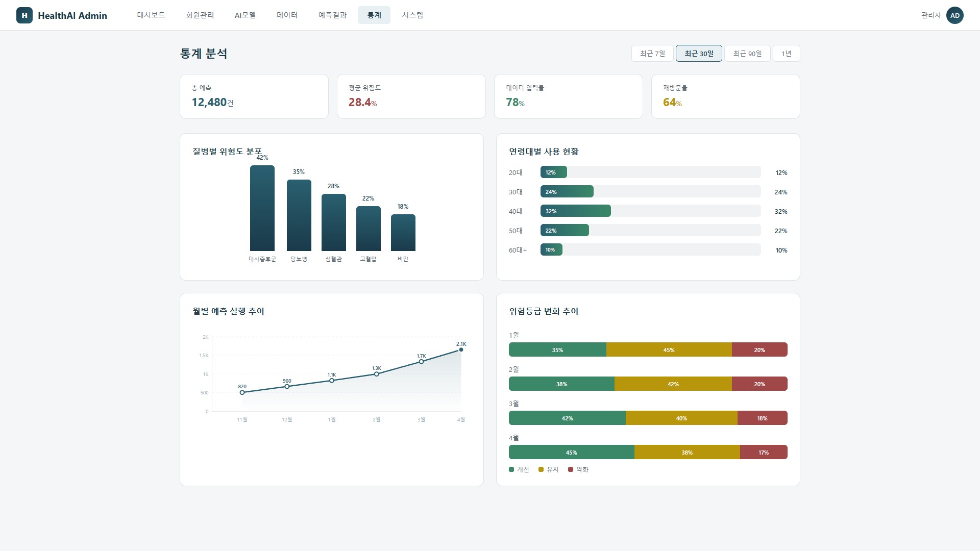980x551 pixels.
Task: Open the 총 예측 summary card
Action: [x=254, y=96]
